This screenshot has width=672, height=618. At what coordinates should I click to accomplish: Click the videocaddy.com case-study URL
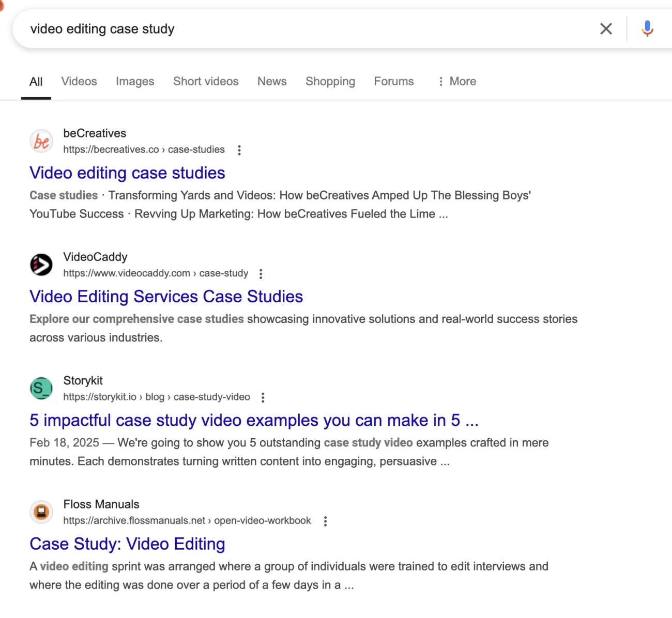pos(156,273)
